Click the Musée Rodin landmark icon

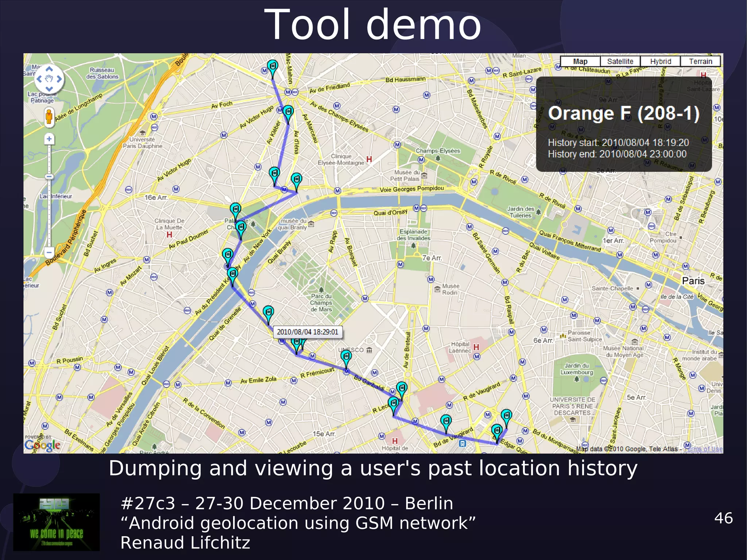(437, 289)
